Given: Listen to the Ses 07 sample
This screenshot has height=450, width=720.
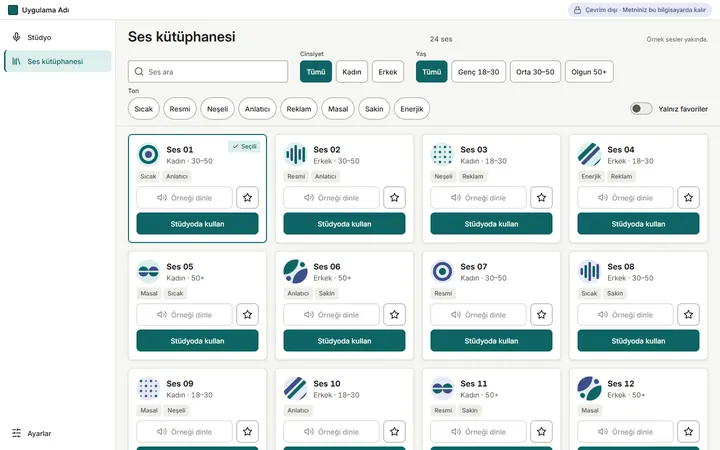Looking at the screenshot, I should click(478, 315).
